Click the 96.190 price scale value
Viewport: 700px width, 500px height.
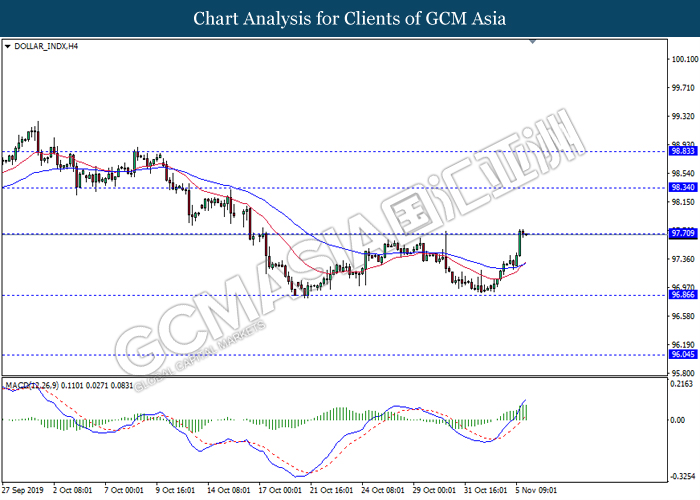[x=683, y=345]
